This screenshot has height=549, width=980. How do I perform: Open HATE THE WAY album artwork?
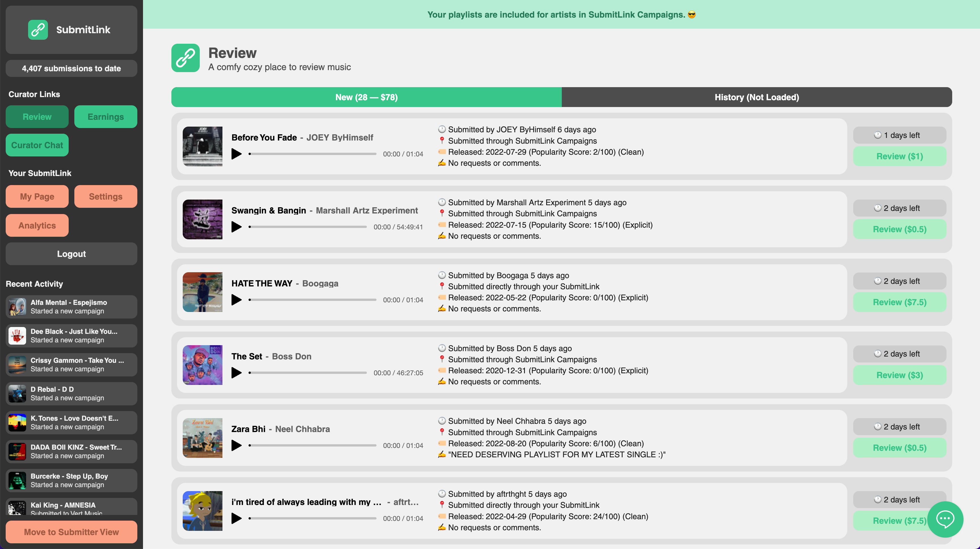[x=202, y=292]
